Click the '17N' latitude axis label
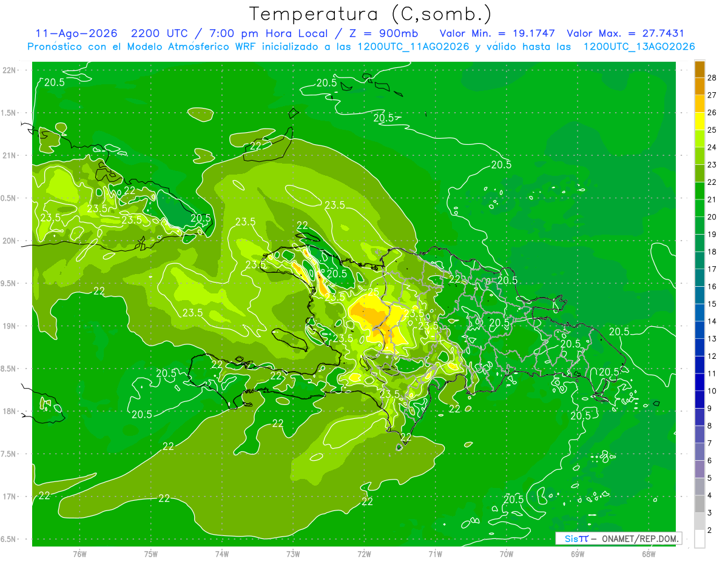Viewport: 728px width, 562px height. coord(10,497)
